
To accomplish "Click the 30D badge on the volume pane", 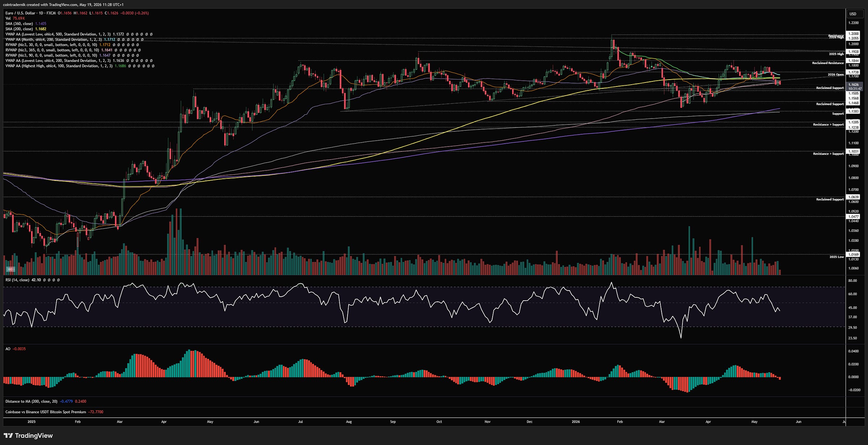I will [10, 269].
